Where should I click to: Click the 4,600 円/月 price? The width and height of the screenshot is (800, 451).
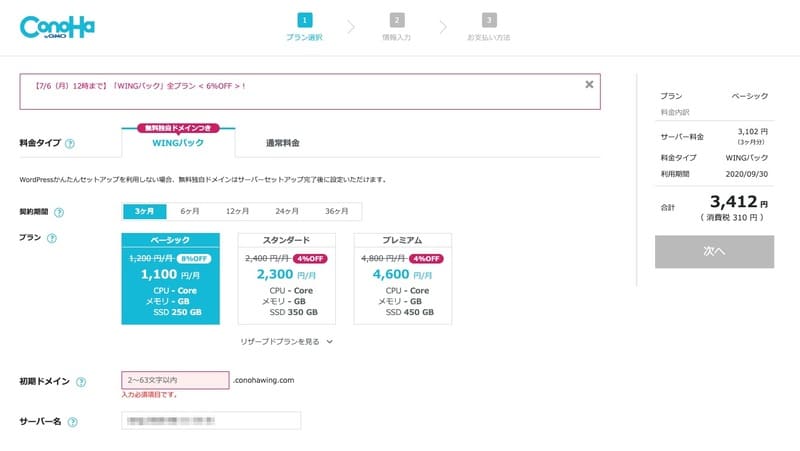coord(402,274)
